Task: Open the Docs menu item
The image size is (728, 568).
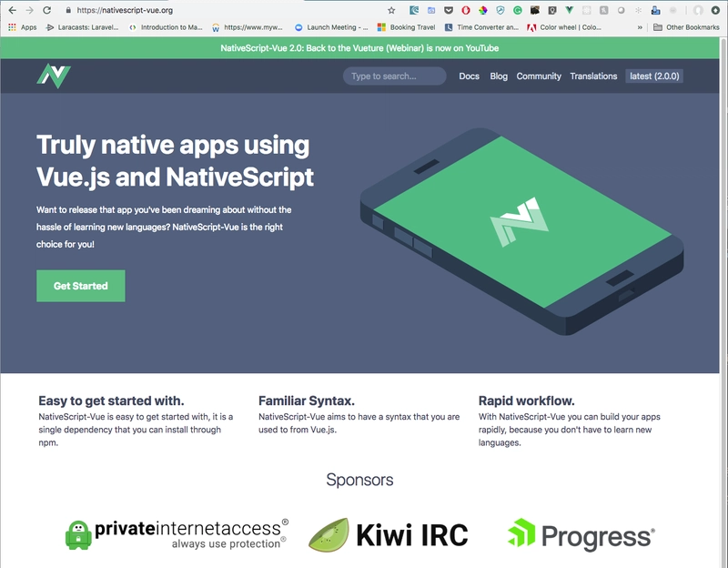Action: pos(469,76)
